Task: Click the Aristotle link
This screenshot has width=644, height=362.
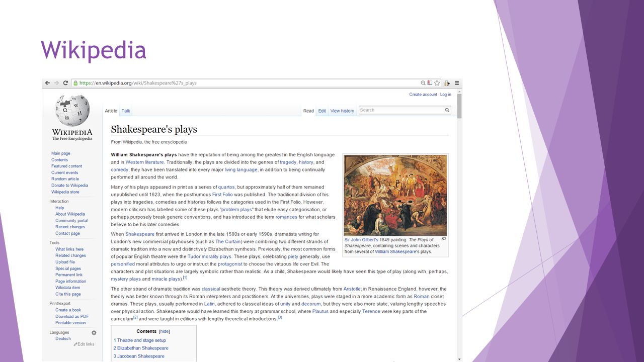Action: pos(352,289)
